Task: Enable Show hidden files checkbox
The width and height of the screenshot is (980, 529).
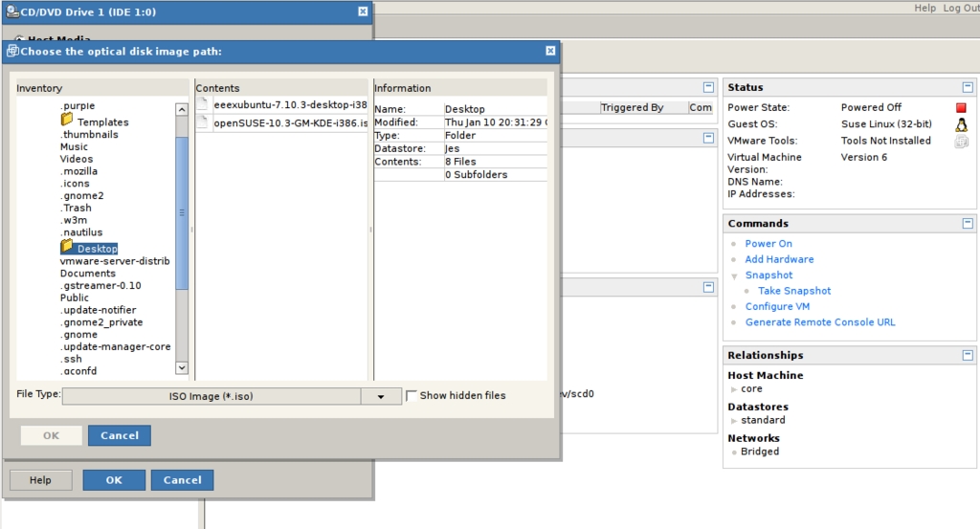Action: (412, 395)
